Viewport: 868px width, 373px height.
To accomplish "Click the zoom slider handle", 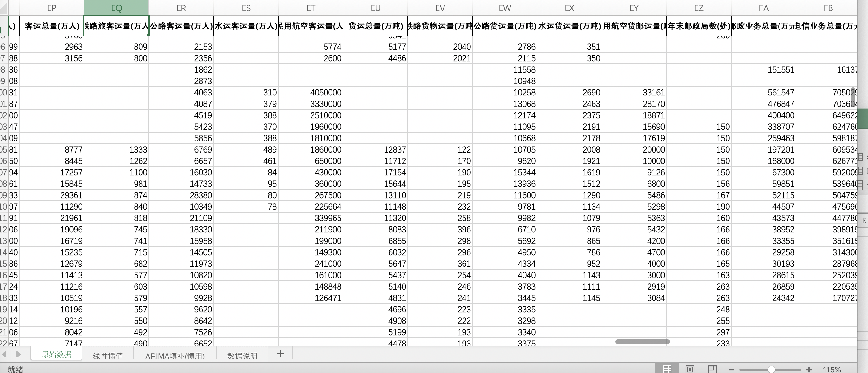I will click(771, 370).
